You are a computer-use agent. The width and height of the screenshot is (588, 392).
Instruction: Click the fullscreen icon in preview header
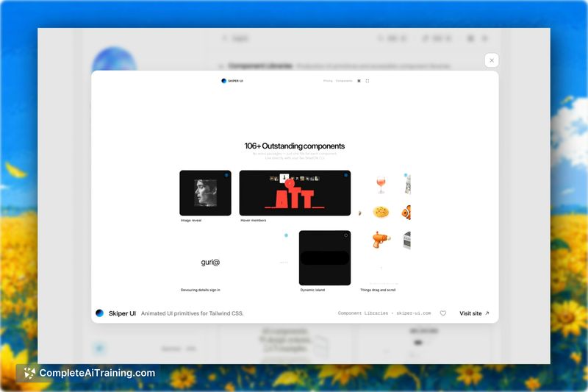367,81
